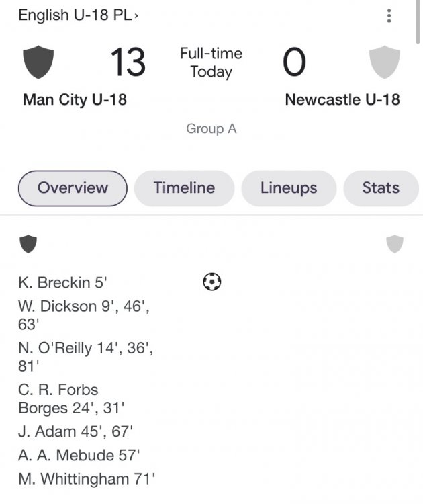Open the three-dot more options menu
The height and width of the screenshot is (504, 423).
(389, 16)
